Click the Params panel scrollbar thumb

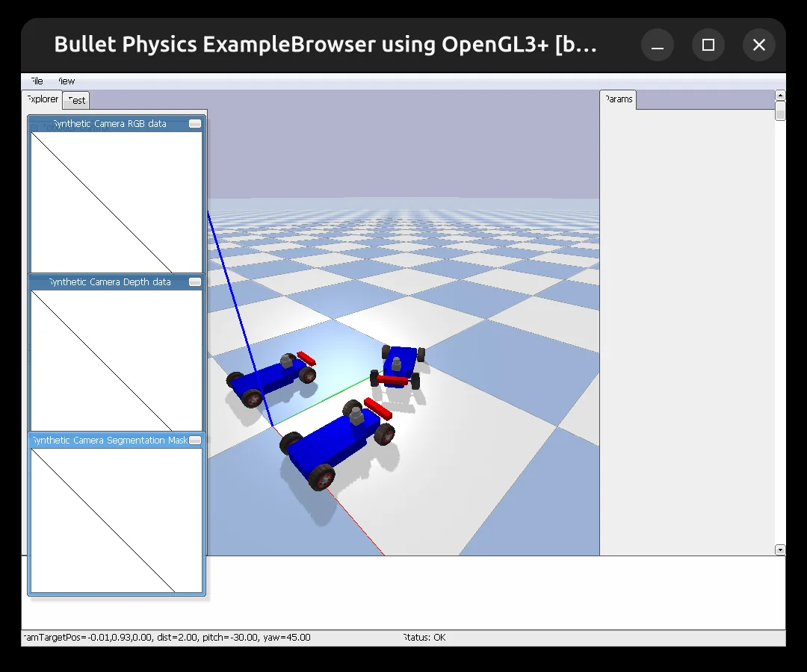tap(780, 111)
